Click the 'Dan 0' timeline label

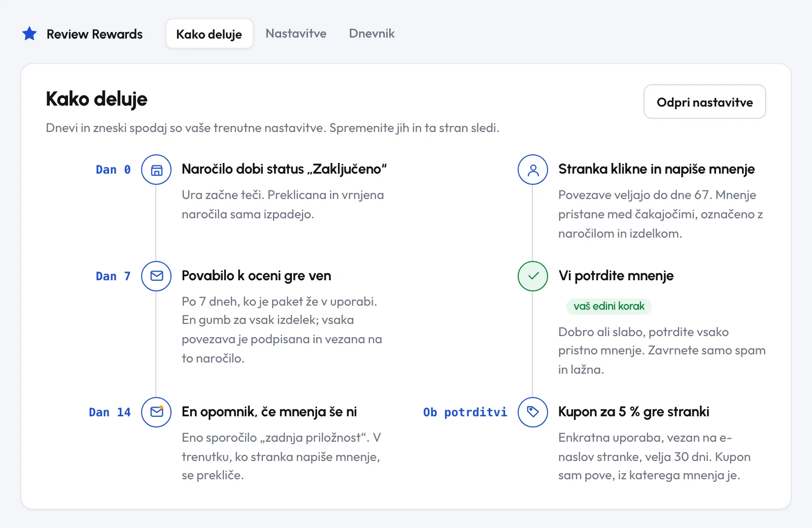[113, 170]
